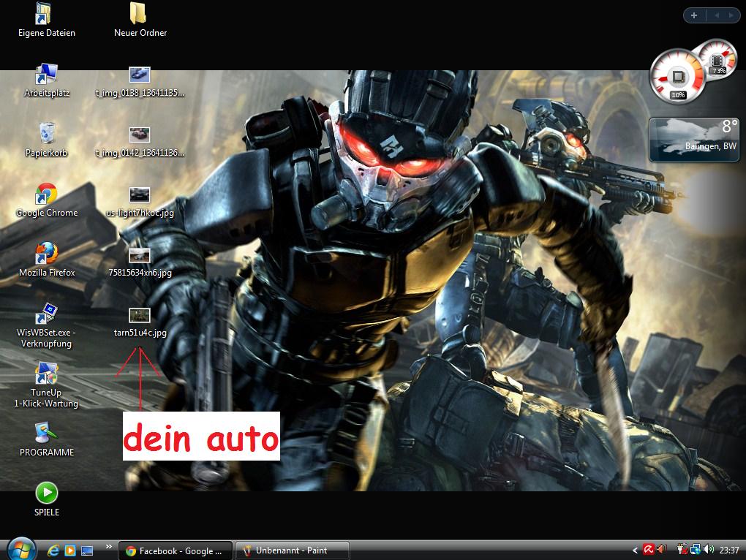Open the power plug battery tray icon

pyautogui.click(x=682, y=550)
